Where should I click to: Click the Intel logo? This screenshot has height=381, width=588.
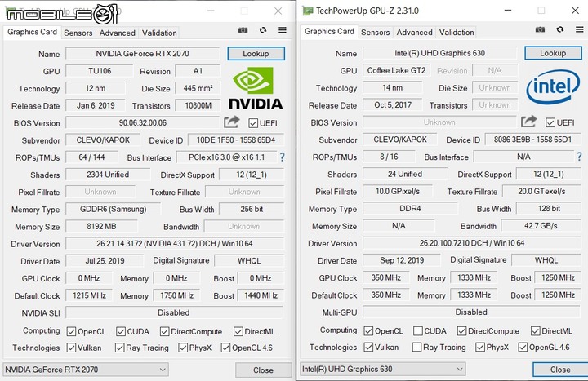point(553,86)
